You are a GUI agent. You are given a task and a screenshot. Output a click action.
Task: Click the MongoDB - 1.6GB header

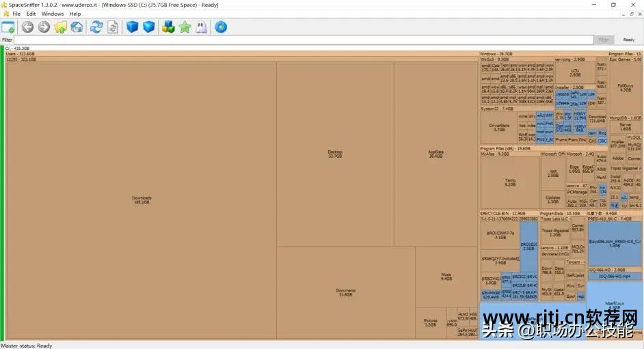[x=625, y=117]
